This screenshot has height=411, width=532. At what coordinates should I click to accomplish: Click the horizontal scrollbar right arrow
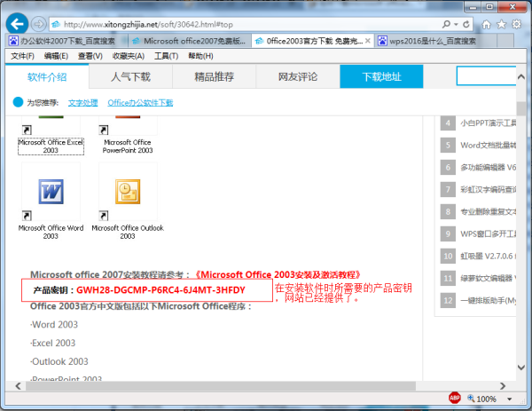(x=503, y=386)
